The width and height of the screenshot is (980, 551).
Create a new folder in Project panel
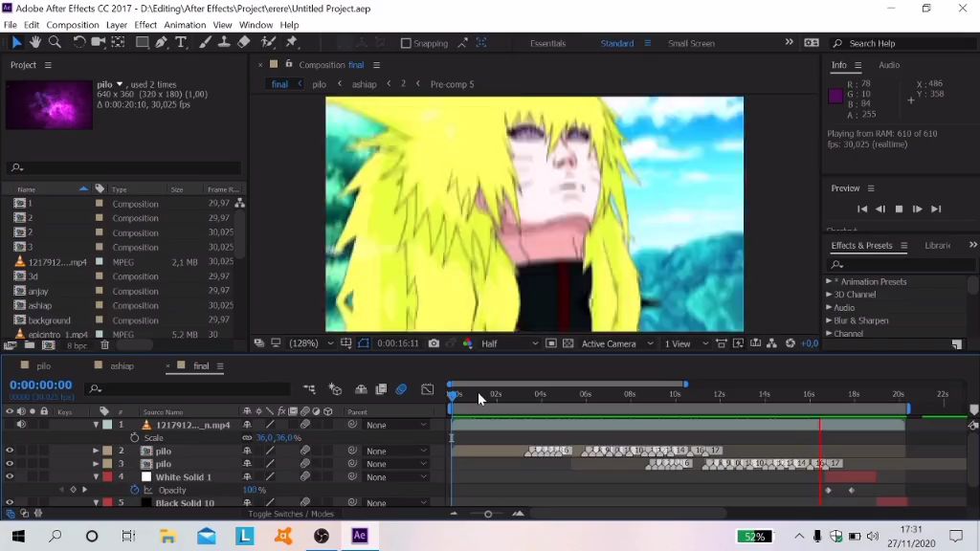[30, 345]
